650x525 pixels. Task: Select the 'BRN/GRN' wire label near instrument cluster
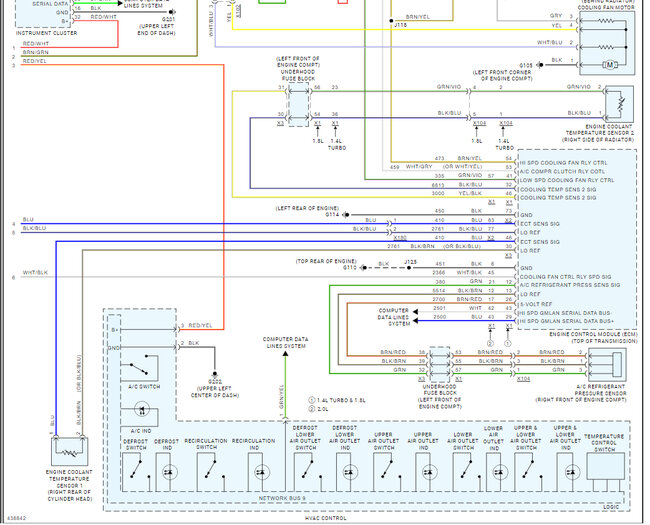tap(35, 52)
